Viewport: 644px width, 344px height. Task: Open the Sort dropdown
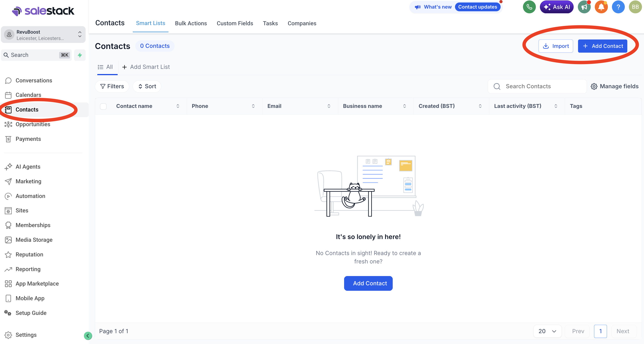point(147,86)
